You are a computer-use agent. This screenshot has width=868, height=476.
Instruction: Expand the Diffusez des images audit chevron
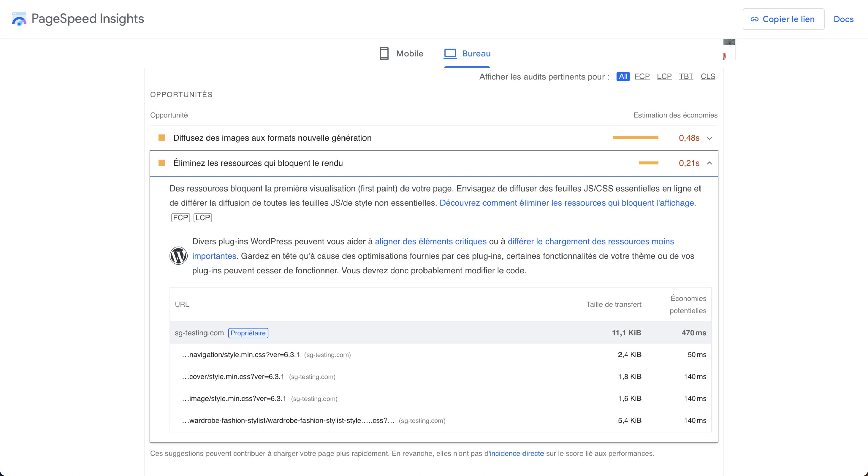coord(709,138)
